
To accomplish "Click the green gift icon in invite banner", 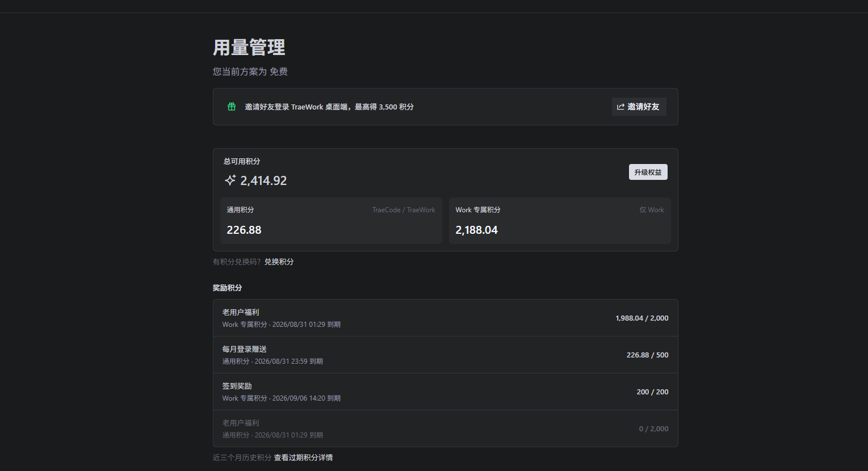I will [x=232, y=107].
